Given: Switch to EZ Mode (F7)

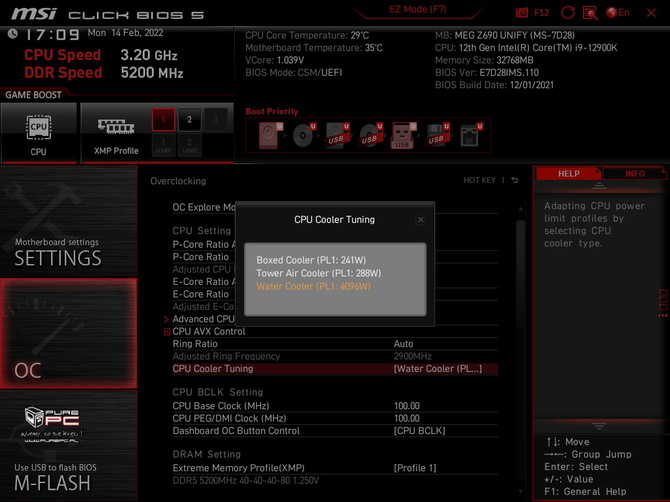Looking at the screenshot, I should tap(417, 9).
